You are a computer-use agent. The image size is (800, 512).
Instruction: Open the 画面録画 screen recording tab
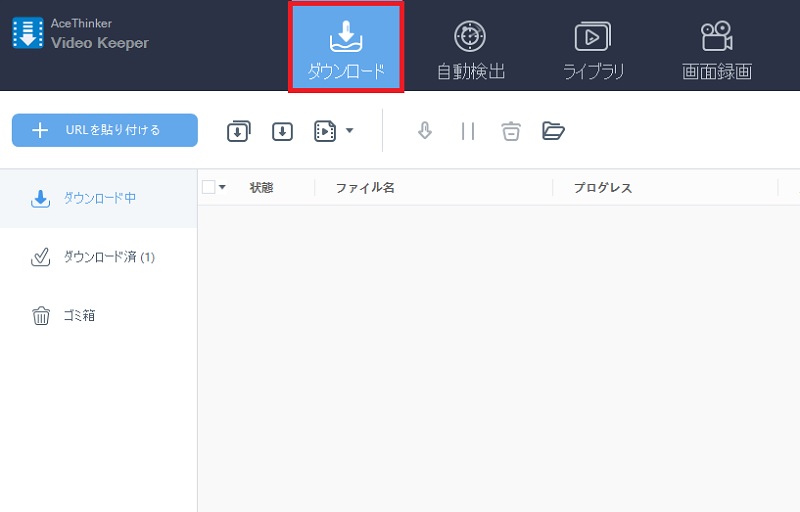click(716, 48)
